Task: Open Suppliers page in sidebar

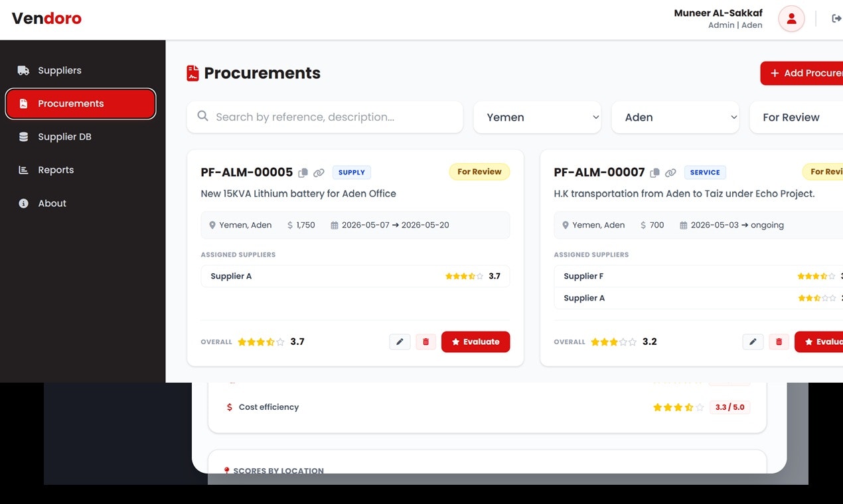Action: 81,70
